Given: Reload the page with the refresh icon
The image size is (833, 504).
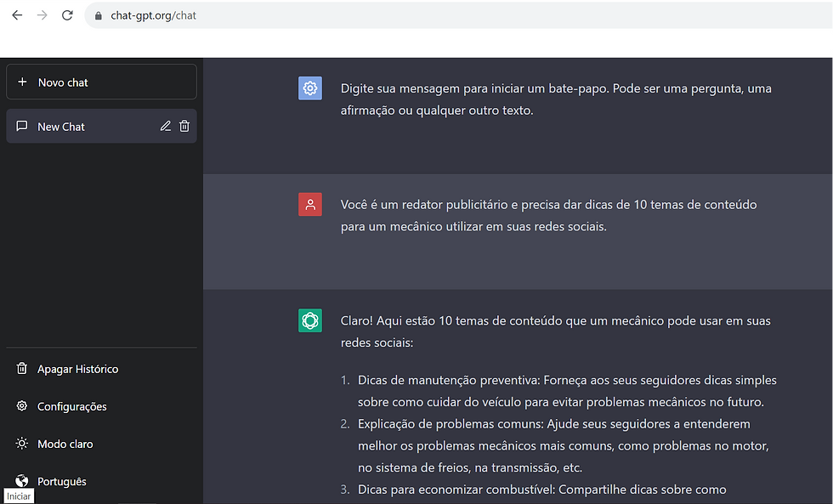Looking at the screenshot, I should (67, 15).
